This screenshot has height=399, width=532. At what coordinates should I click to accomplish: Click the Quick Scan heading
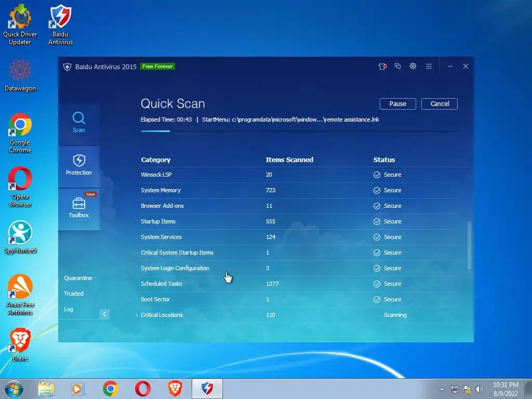coord(172,104)
